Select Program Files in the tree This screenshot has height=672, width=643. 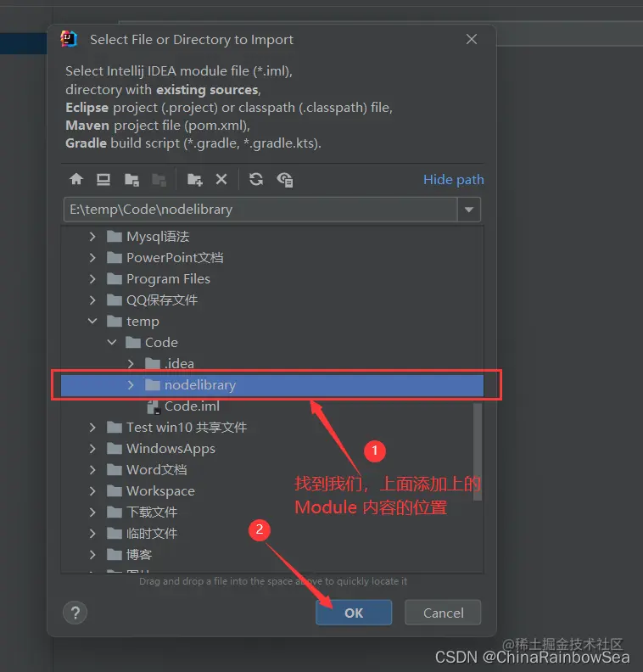coord(168,279)
